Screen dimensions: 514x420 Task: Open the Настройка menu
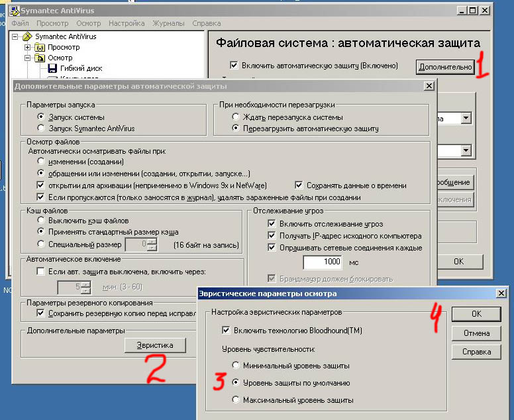pyautogui.click(x=127, y=23)
